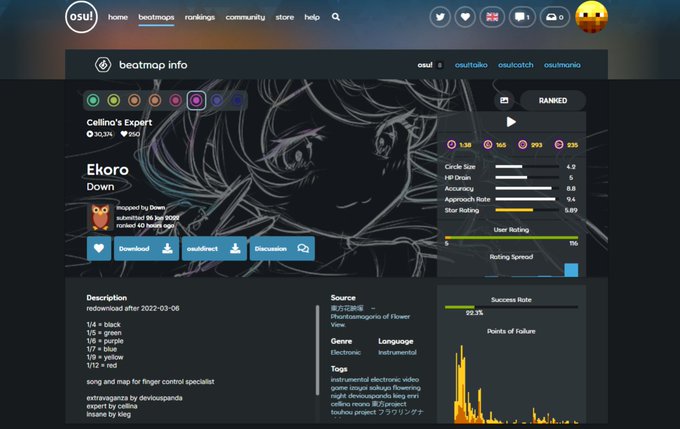Image resolution: width=680 pixels, height=429 pixels.
Task: Click the BPM icon showing 165
Action: pyautogui.click(x=488, y=144)
